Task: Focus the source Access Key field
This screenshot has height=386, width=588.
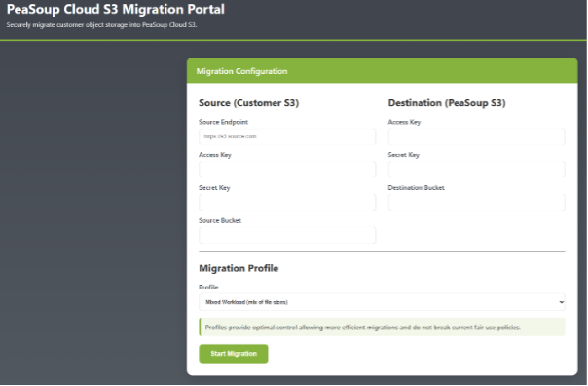Action: click(287, 170)
